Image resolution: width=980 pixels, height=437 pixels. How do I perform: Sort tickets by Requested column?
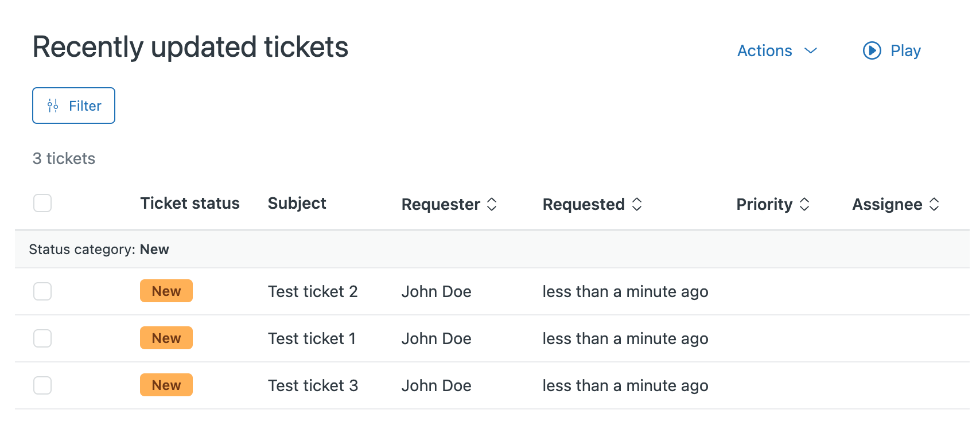584,204
